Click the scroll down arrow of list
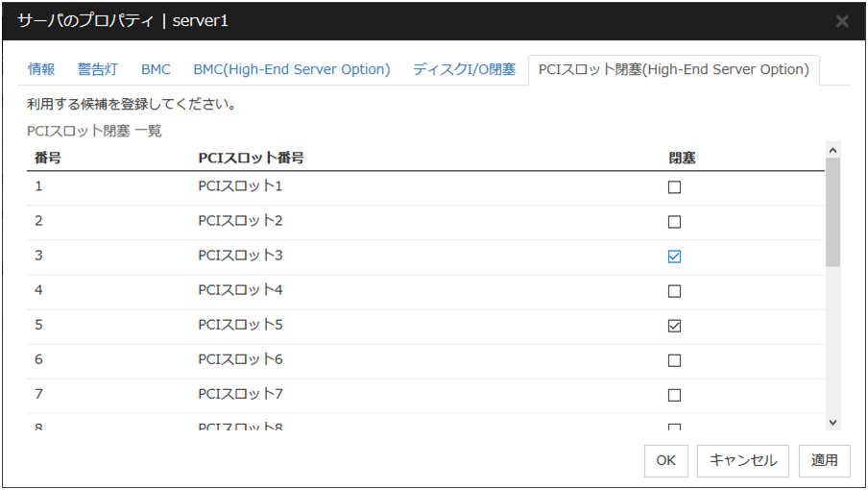Viewport: 868px width, 490px height. [832, 422]
